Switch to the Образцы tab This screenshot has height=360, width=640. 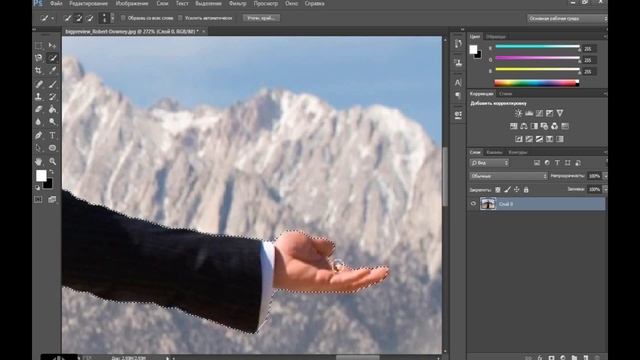point(496,37)
